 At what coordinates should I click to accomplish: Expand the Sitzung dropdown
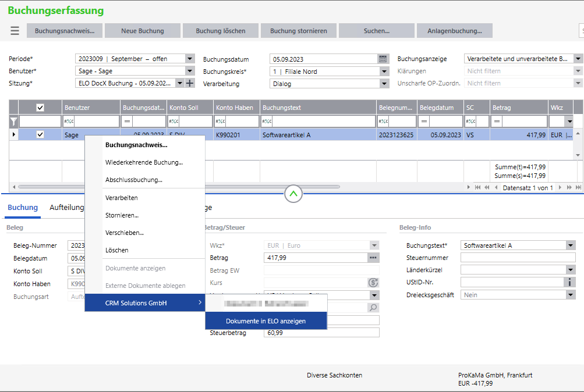click(180, 83)
